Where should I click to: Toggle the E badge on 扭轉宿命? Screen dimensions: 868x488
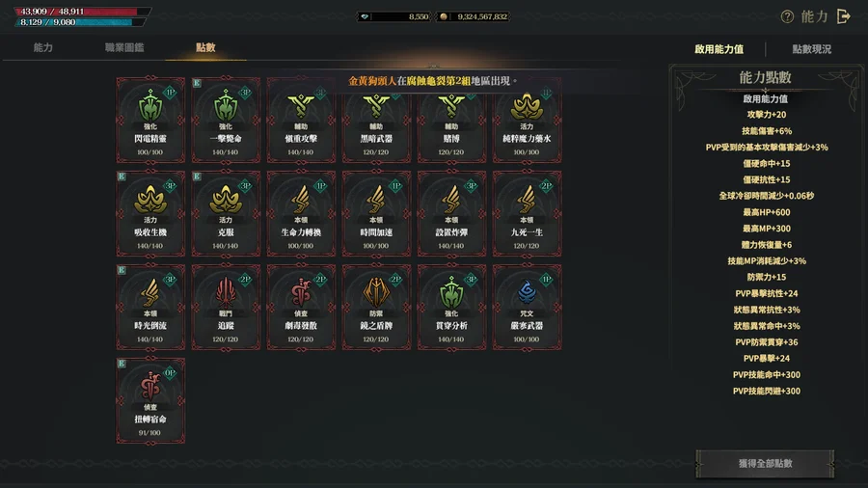coord(122,364)
